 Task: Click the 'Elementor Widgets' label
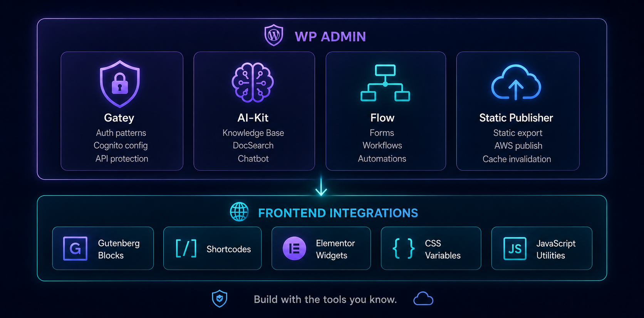point(335,249)
